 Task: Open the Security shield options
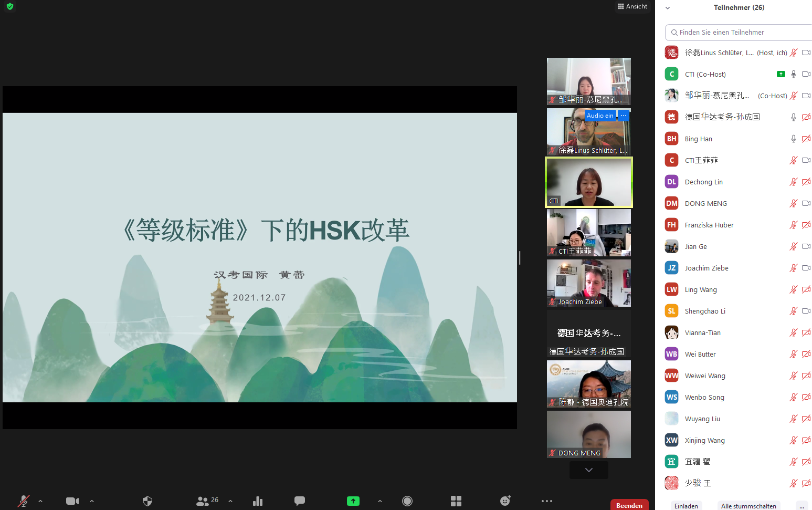[x=147, y=501]
